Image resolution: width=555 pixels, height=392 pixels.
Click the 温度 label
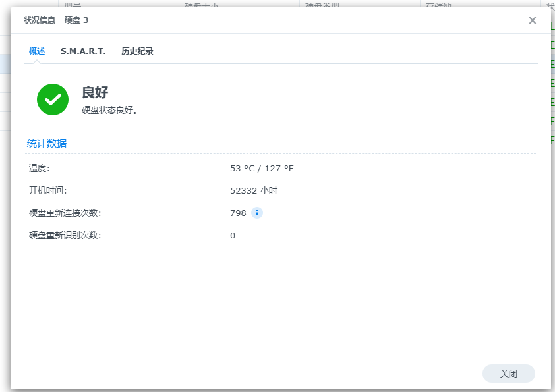[x=40, y=169]
